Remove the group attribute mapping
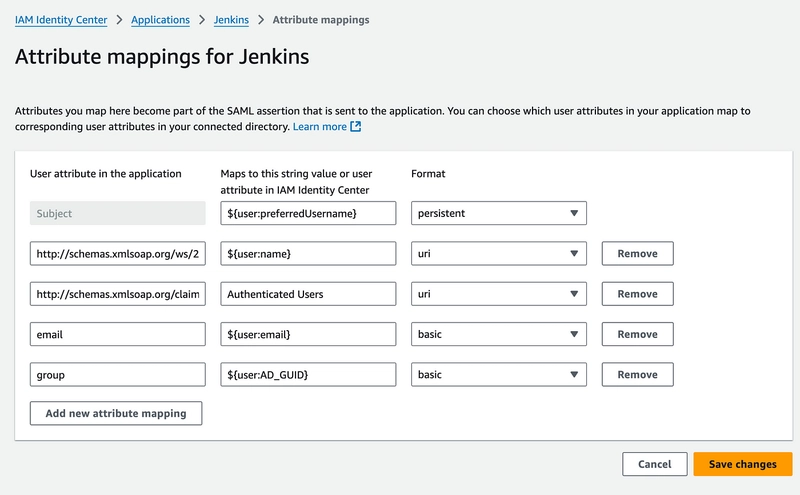The width and height of the screenshot is (800, 495). click(637, 375)
